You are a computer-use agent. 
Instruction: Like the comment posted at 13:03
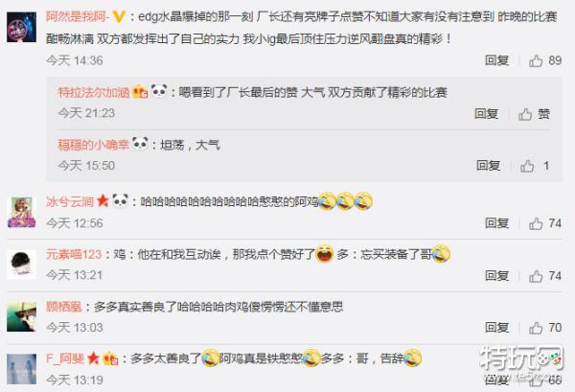tap(545, 328)
